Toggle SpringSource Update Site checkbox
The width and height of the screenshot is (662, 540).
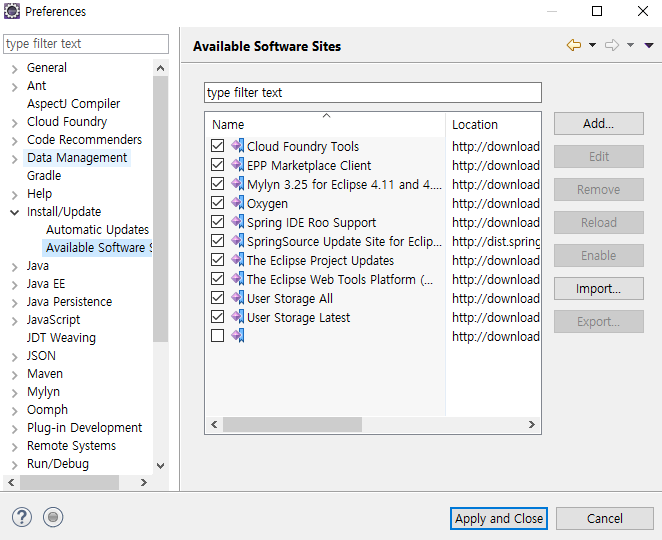pos(217,241)
